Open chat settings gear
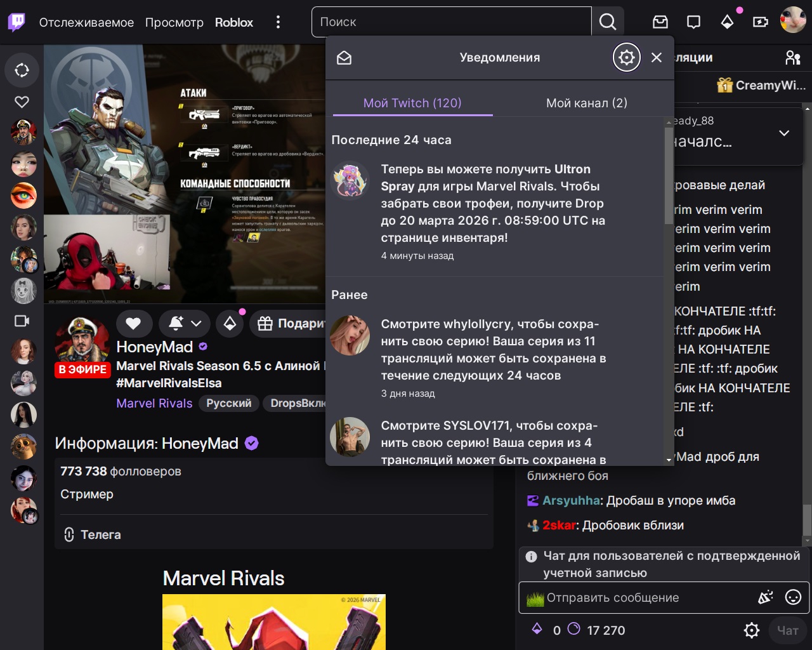The width and height of the screenshot is (812, 650). point(752,630)
